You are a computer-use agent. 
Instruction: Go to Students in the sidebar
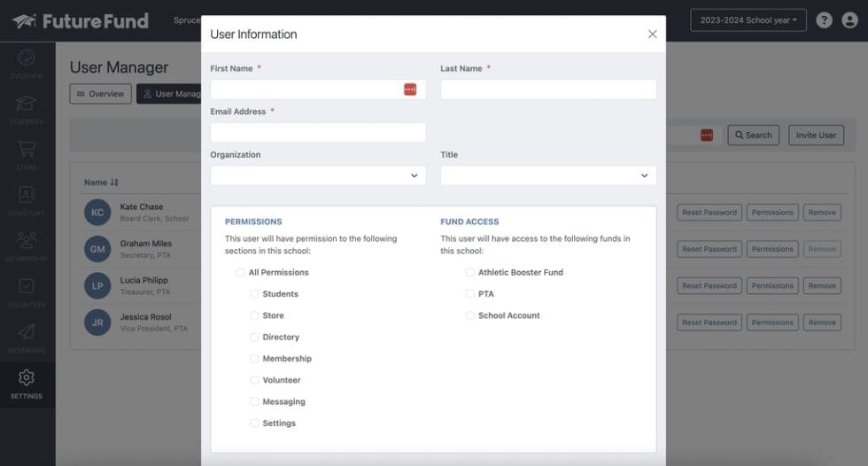[x=27, y=105]
